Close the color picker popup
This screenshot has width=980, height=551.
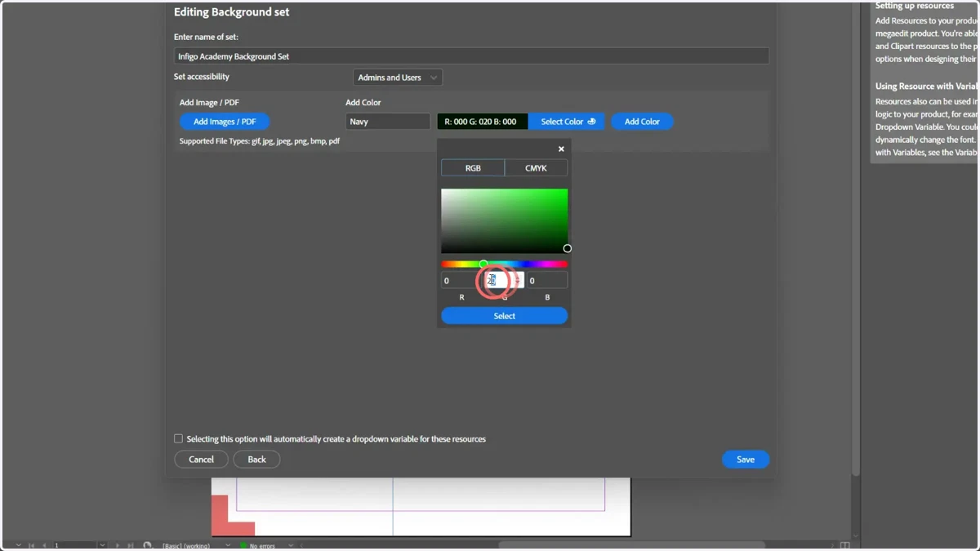pos(561,149)
